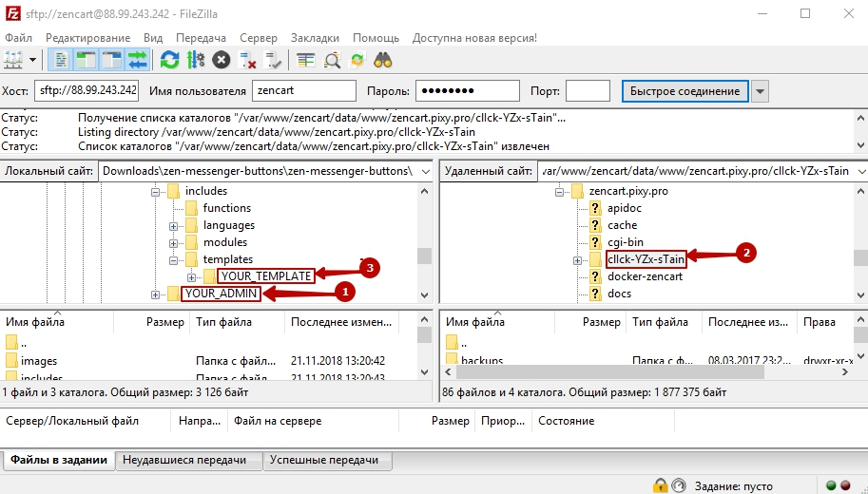868x494 pixels.
Task: Select the YOUR_TEMPLATE local folder
Action: [x=266, y=276]
